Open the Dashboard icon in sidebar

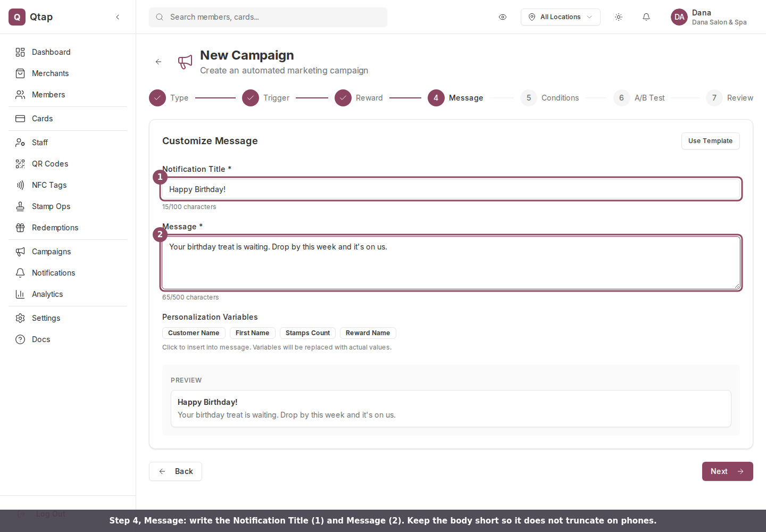(x=20, y=52)
